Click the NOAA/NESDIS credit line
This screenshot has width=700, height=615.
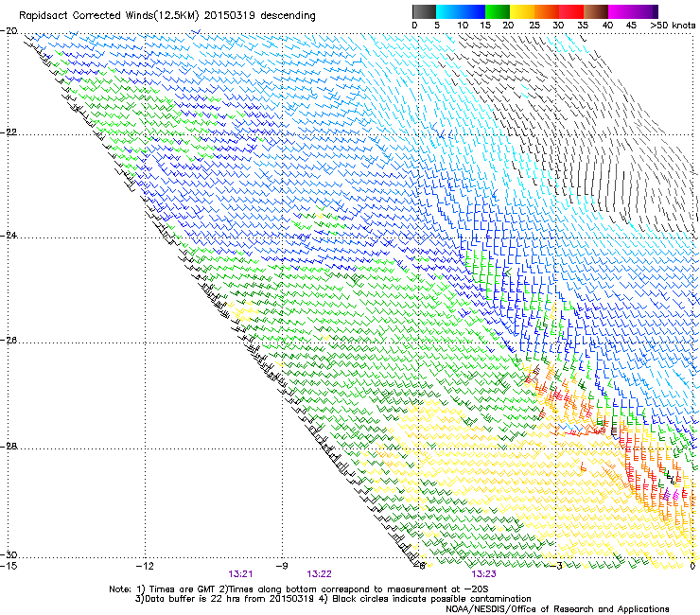click(x=557, y=609)
